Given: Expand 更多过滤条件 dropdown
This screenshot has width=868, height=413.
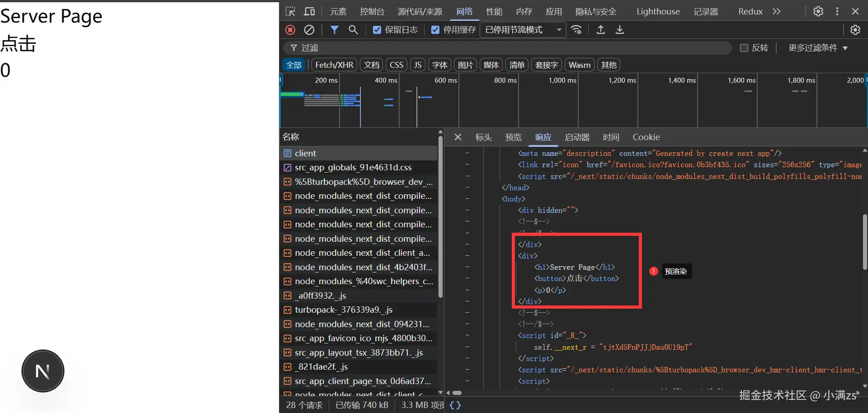Looking at the screenshot, I should [817, 48].
